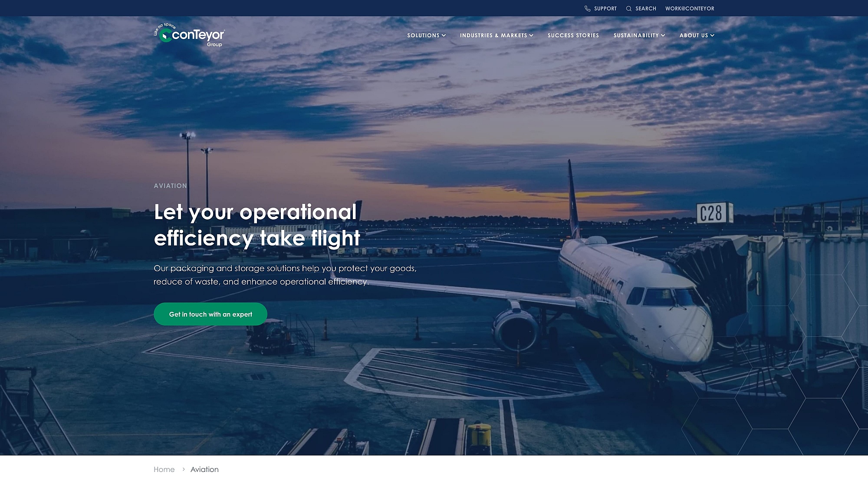Click the Sustainability dropdown arrow
The image size is (868, 488).
pyautogui.click(x=664, y=35)
